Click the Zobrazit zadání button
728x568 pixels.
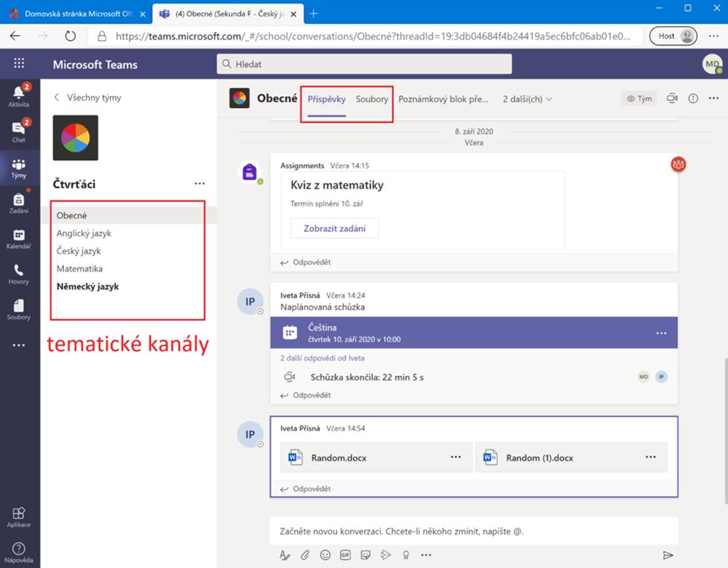pos(334,229)
